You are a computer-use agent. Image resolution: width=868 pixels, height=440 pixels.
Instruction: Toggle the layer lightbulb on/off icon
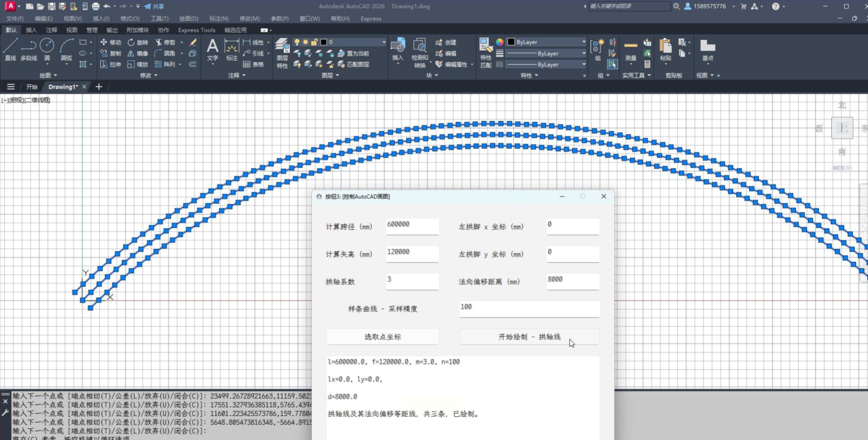click(x=297, y=42)
